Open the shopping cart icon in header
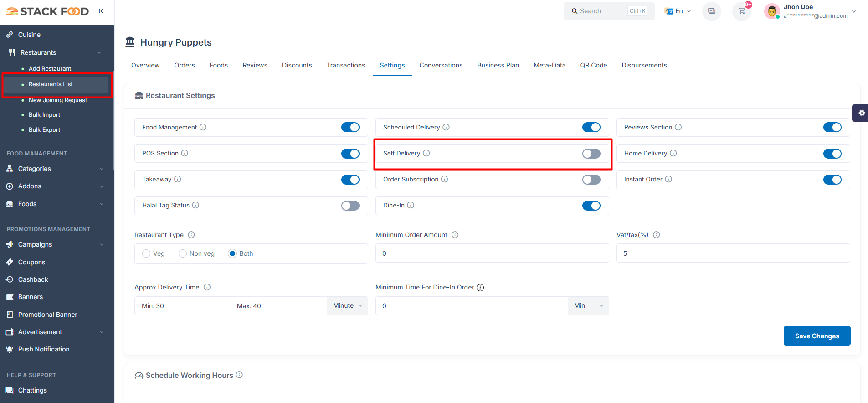The width and height of the screenshot is (868, 403). click(741, 11)
